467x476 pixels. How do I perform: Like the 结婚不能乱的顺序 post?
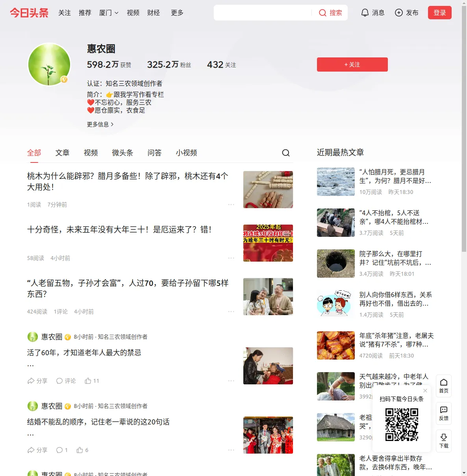[x=82, y=450]
